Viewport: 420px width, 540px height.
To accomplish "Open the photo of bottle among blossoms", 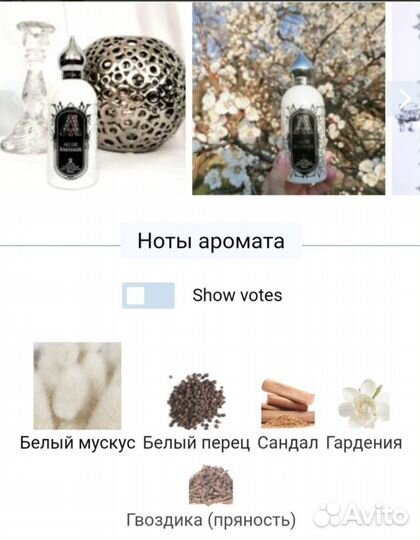I will coord(289,99).
